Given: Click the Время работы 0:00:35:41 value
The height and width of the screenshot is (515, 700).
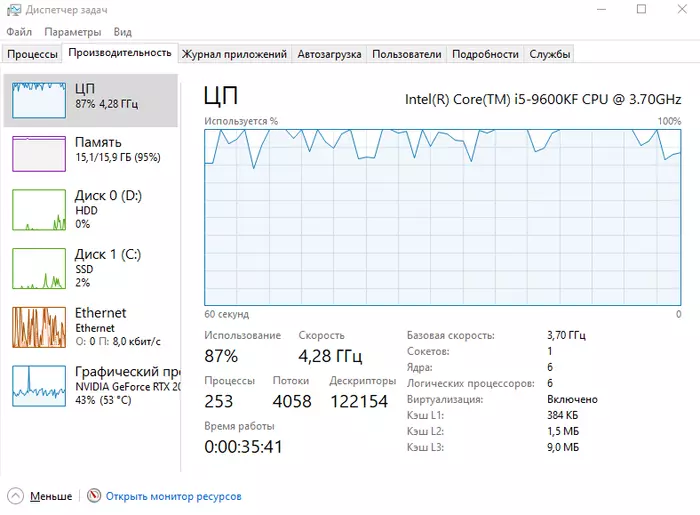Looking at the screenshot, I should point(244,447).
